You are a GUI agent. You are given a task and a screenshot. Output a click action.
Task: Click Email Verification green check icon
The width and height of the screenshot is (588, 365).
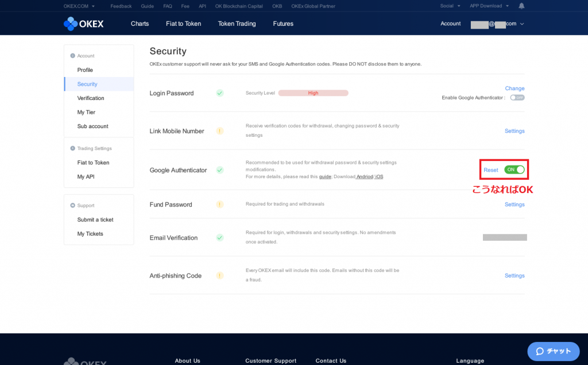click(x=220, y=238)
